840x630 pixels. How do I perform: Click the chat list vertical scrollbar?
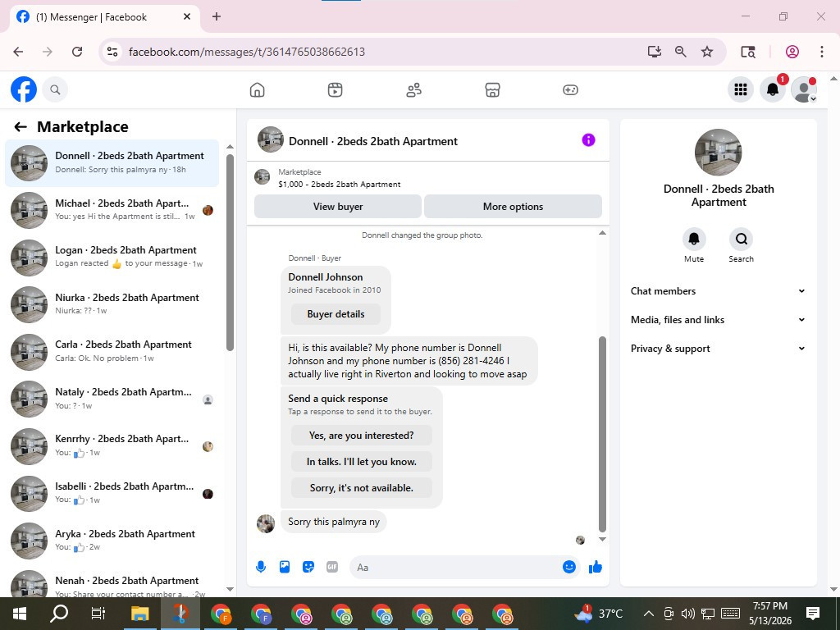click(x=230, y=253)
